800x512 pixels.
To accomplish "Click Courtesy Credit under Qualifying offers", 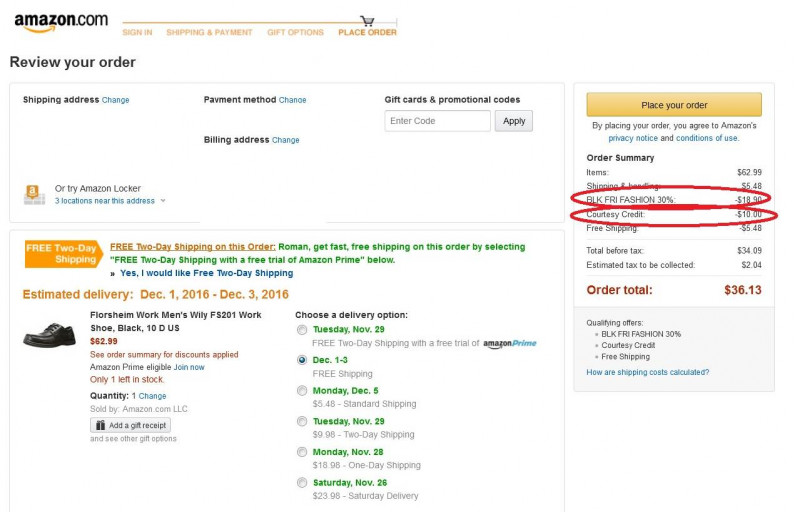I will tap(628, 345).
